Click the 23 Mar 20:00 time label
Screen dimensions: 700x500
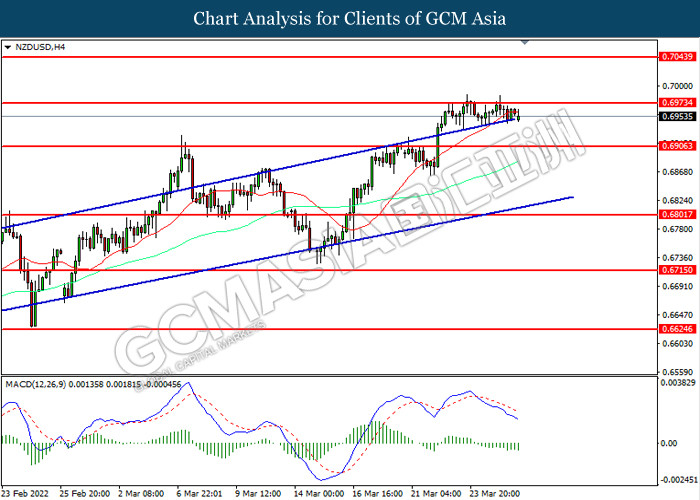click(x=495, y=493)
